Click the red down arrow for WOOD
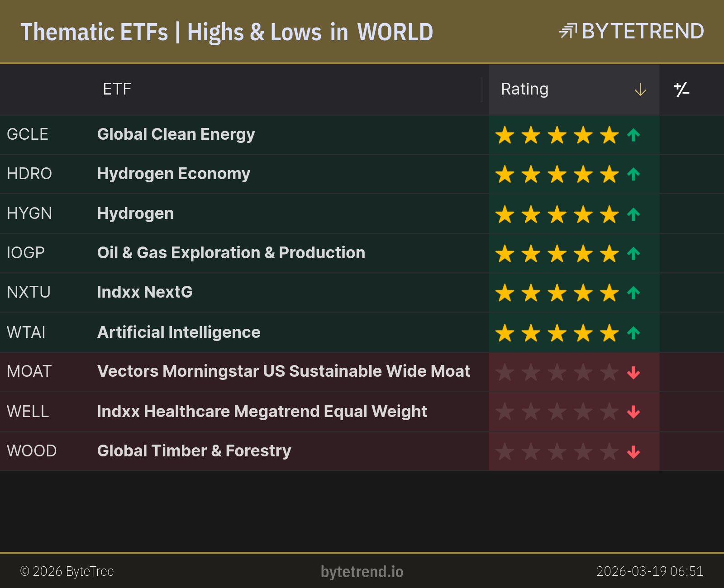This screenshot has height=588, width=724. tap(633, 452)
